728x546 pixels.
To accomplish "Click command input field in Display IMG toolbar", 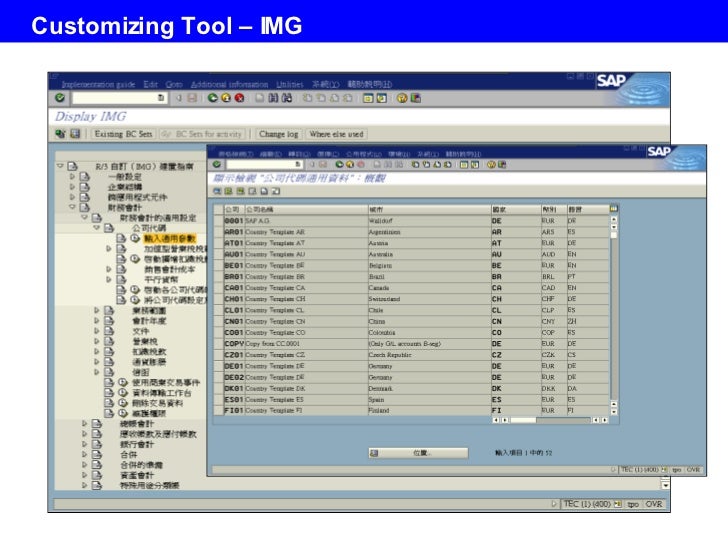I will click(x=119, y=98).
